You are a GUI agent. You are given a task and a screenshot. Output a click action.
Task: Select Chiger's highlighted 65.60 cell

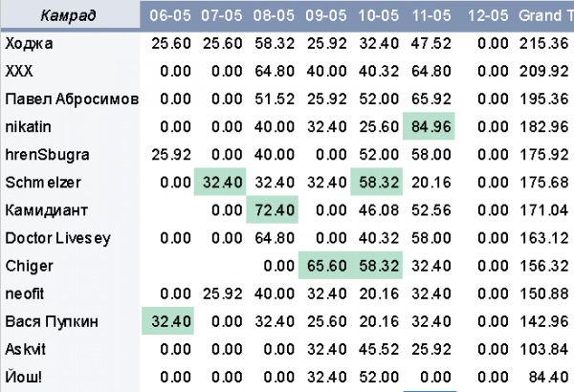pyautogui.click(x=324, y=265)
